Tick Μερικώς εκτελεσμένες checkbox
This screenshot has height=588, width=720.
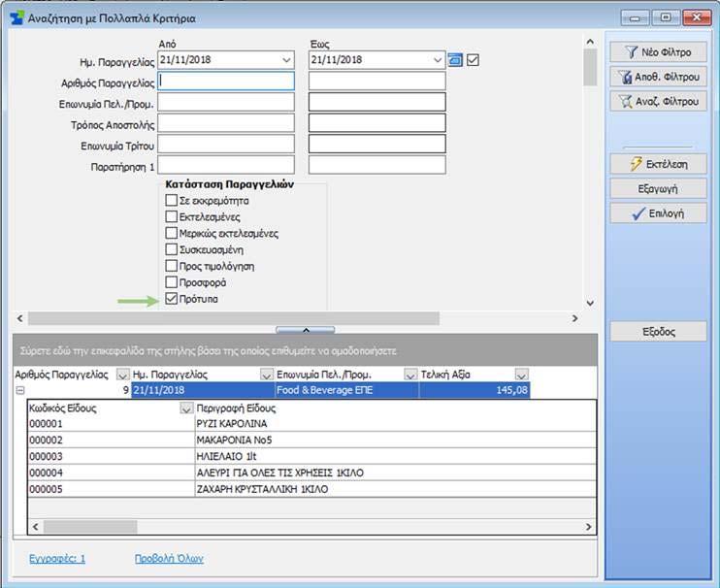pyautogui.click(x=172, y=233)
